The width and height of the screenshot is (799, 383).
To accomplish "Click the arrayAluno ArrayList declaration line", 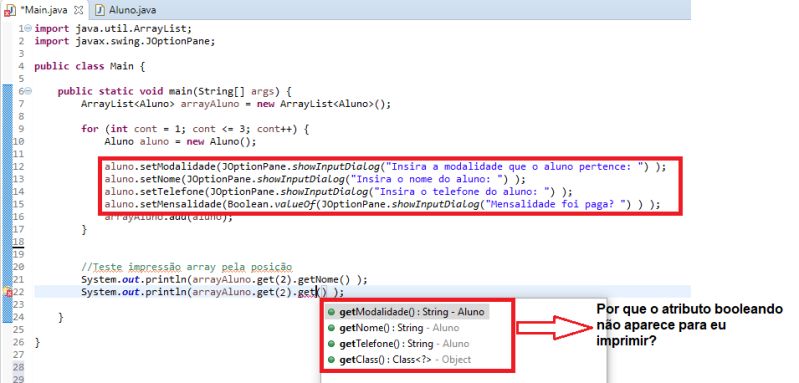I will pos(235,104).
